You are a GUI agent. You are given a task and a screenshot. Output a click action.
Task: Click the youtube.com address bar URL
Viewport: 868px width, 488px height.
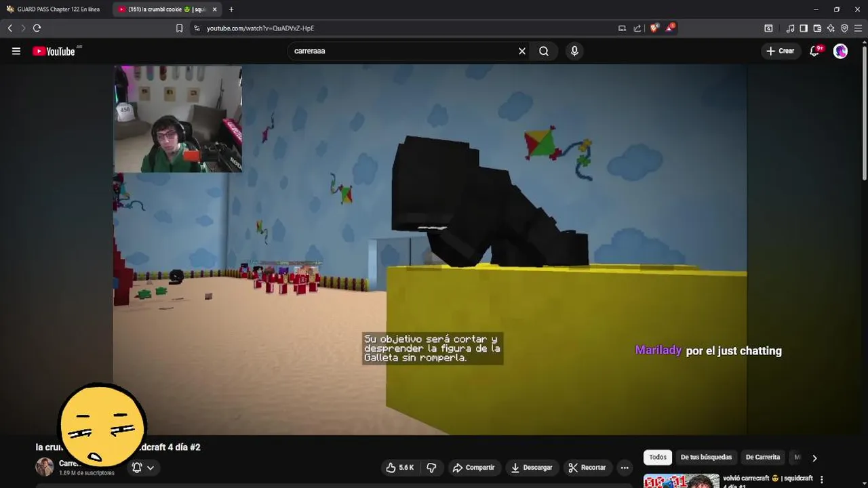point(260,28)
